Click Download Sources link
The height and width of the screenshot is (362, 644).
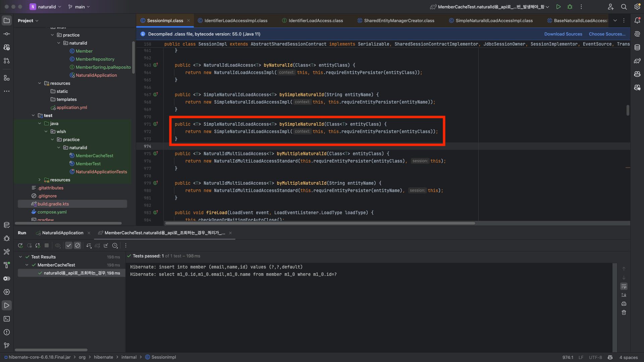pos(563,34)
